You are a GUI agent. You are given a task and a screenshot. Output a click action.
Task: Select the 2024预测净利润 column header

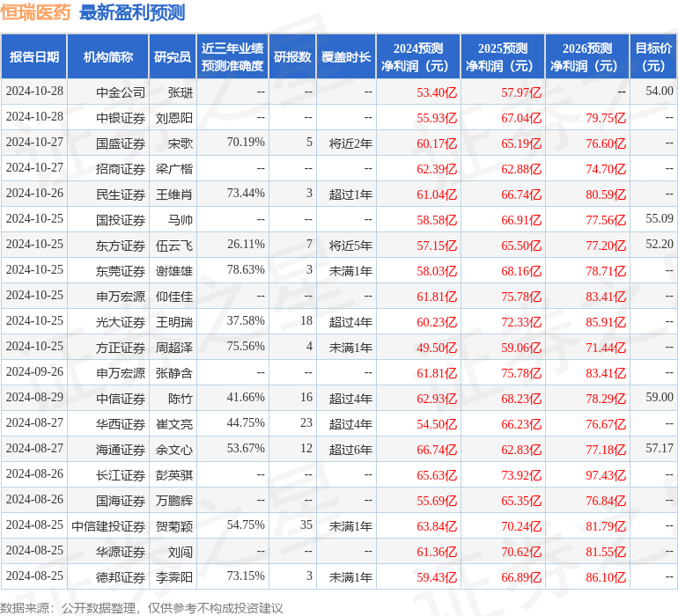[418, 56]
